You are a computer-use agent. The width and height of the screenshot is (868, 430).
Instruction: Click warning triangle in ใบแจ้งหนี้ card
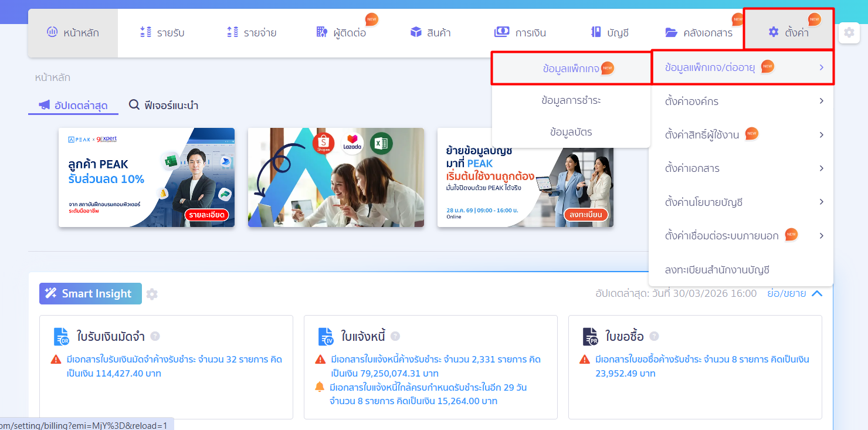coord(320,359)
